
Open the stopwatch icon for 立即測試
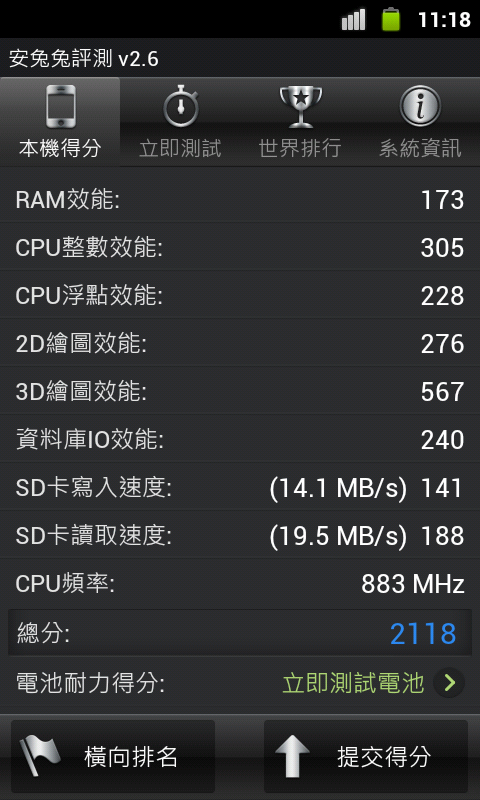click(181, 106)
